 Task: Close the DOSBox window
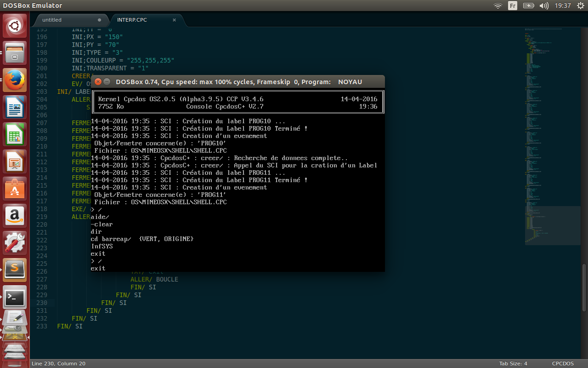98,82
